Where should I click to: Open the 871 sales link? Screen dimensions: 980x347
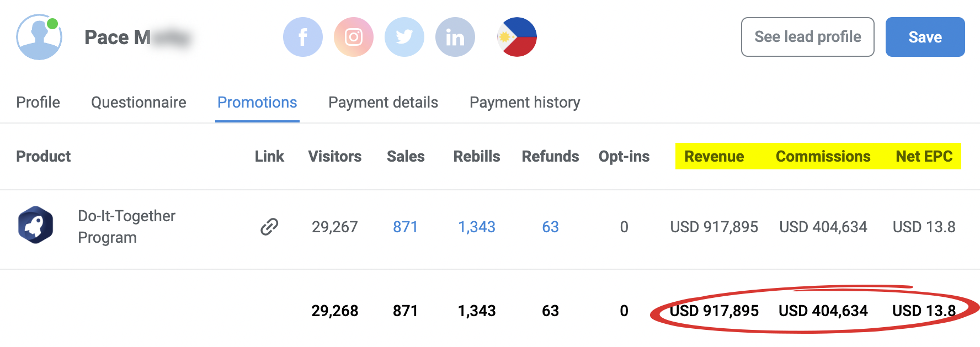pyautogui.click(x=405, y=227)
